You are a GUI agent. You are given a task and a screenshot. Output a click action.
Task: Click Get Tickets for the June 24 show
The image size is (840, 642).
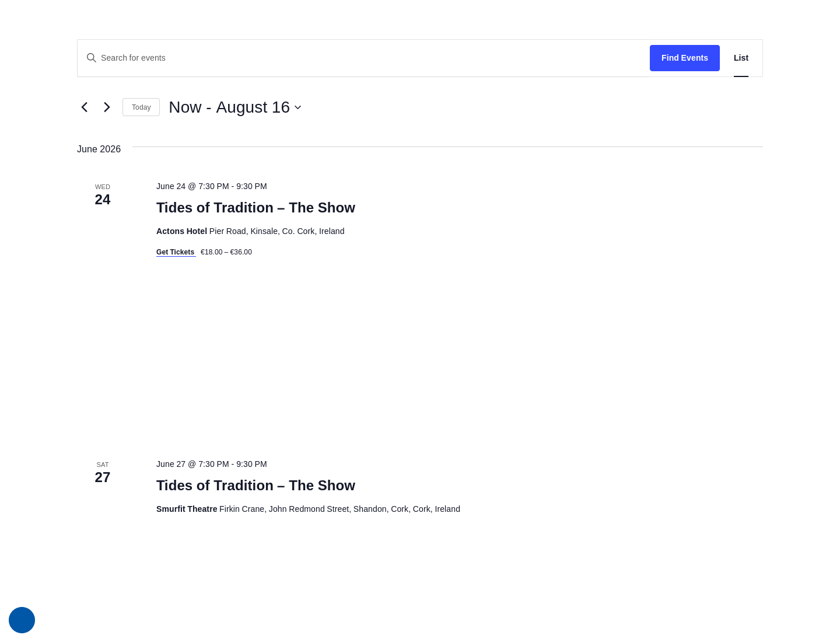tap(176, 252)
